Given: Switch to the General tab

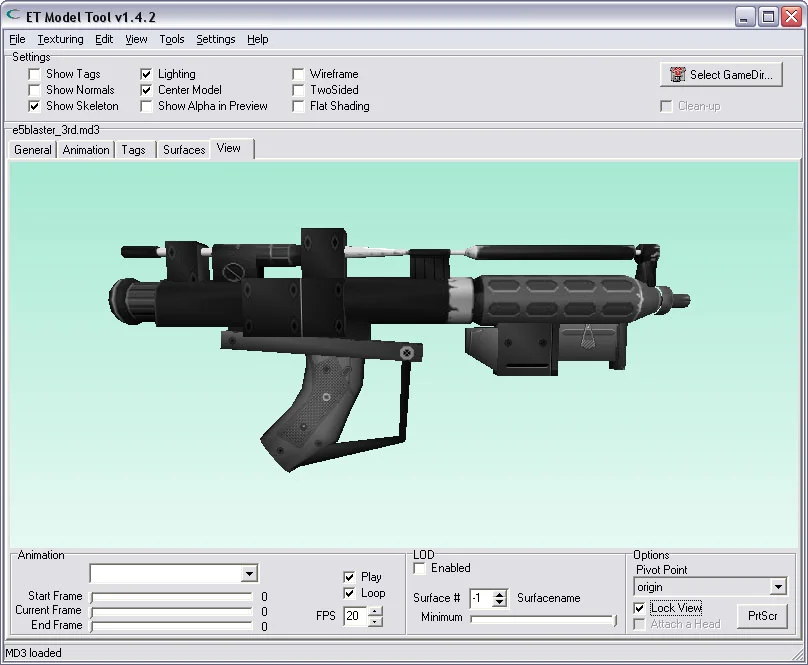Looking at the screenshot, I should pyautogui.click(x=33, y=150).
